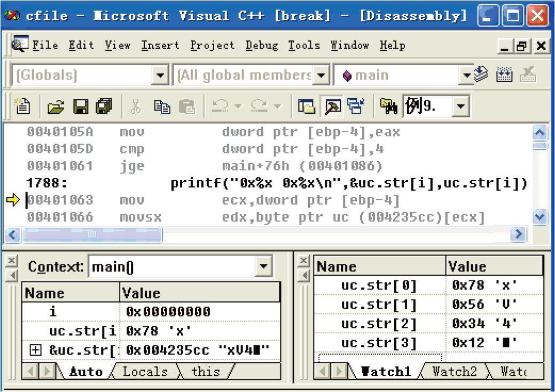Open the Help menu
This screenshot has height=392, width=555.
(393, 45)
